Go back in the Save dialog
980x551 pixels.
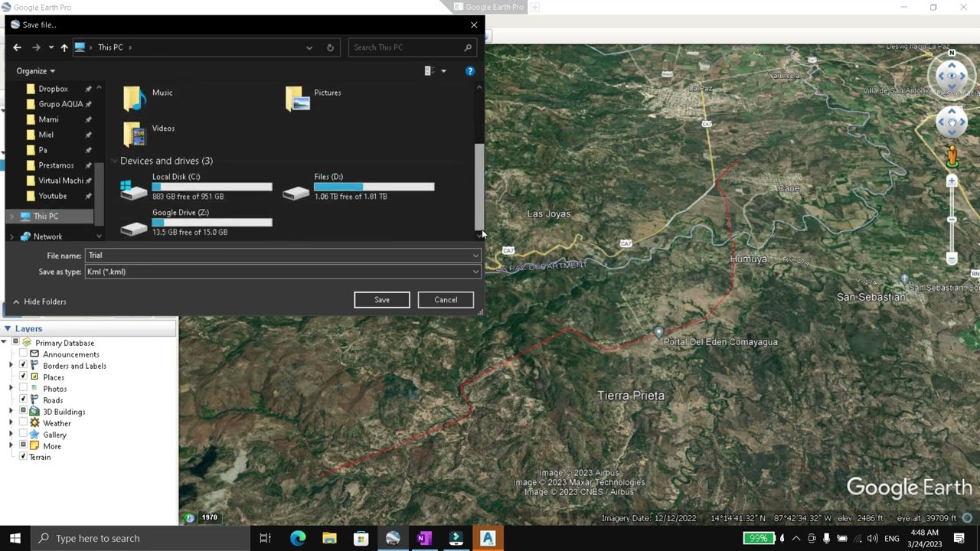pyautogui.click(x=17, y=47)
